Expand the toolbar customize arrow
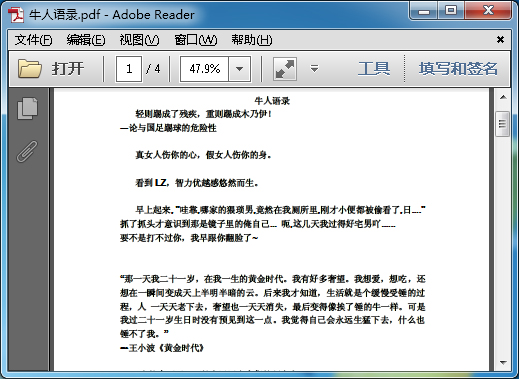The height and width of the screenshot is (379, 519). pos(314,69)
